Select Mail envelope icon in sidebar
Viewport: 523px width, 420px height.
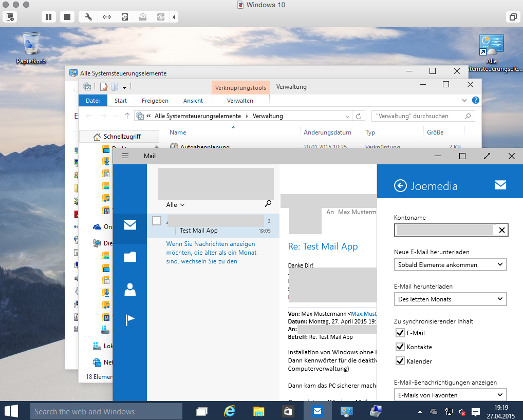(130, 225)
